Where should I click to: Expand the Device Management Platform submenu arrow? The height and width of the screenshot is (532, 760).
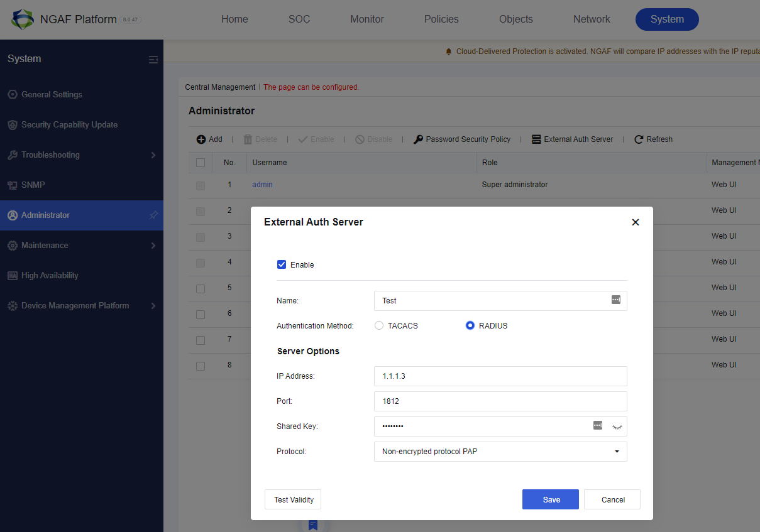[153, 305]
